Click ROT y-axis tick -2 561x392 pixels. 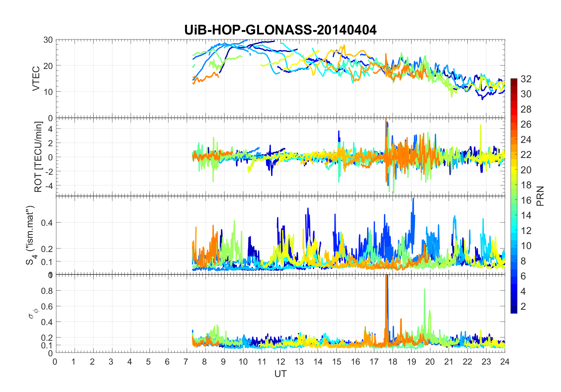click(49, 172)
